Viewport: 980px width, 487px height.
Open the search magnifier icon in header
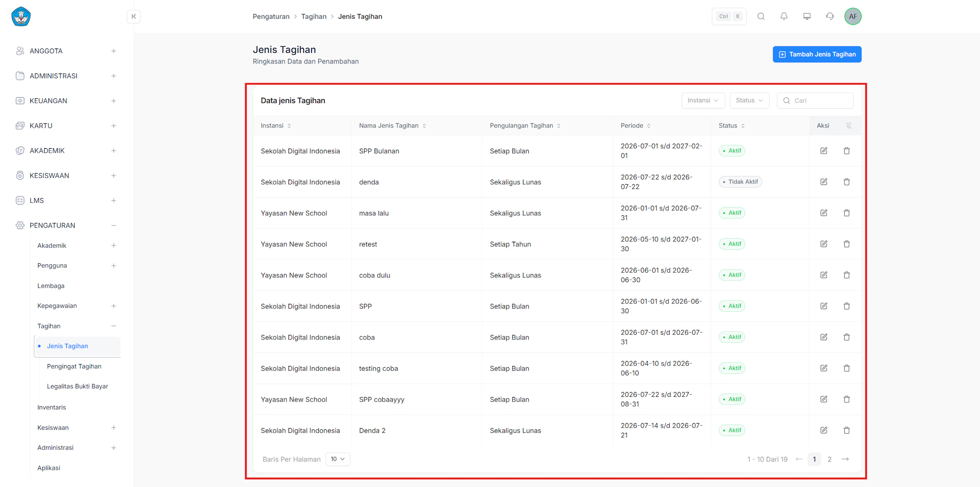(761, 16)
